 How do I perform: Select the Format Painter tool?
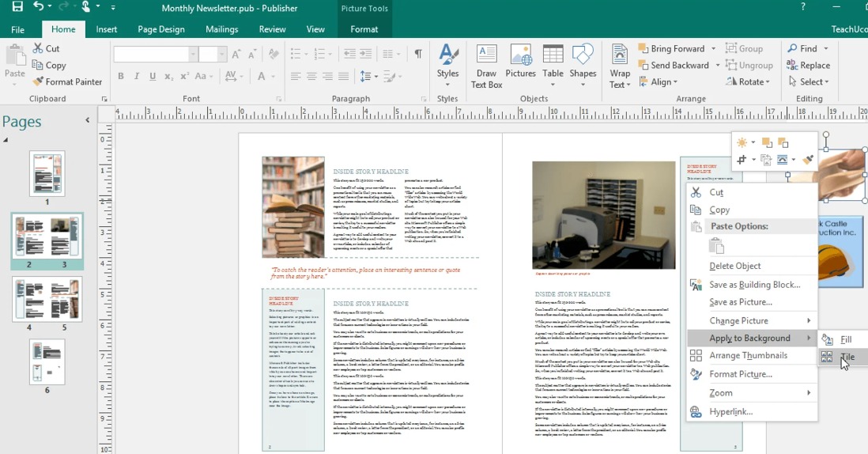click(x=67, y=81)
